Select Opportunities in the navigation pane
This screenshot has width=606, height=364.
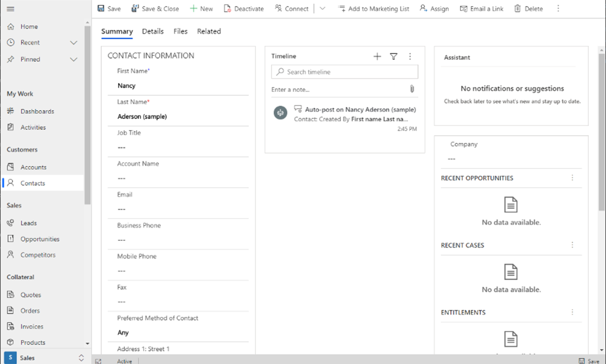pos(41,239)
